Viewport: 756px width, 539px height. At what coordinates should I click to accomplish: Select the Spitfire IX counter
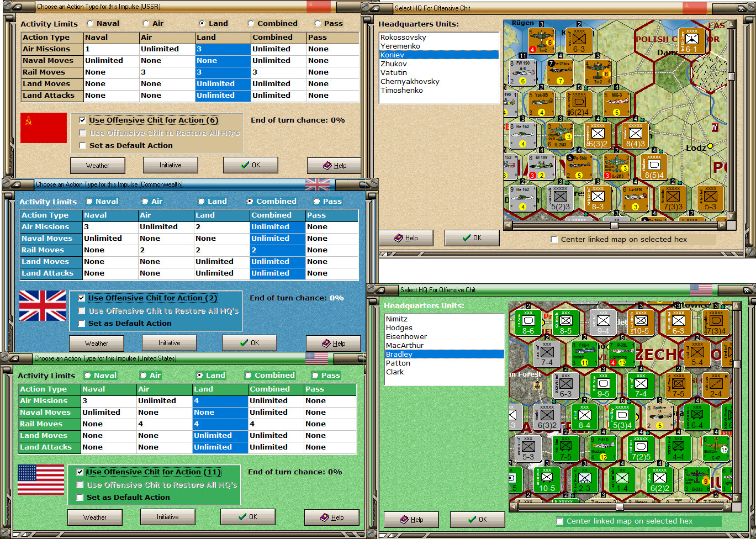(659, 417)
